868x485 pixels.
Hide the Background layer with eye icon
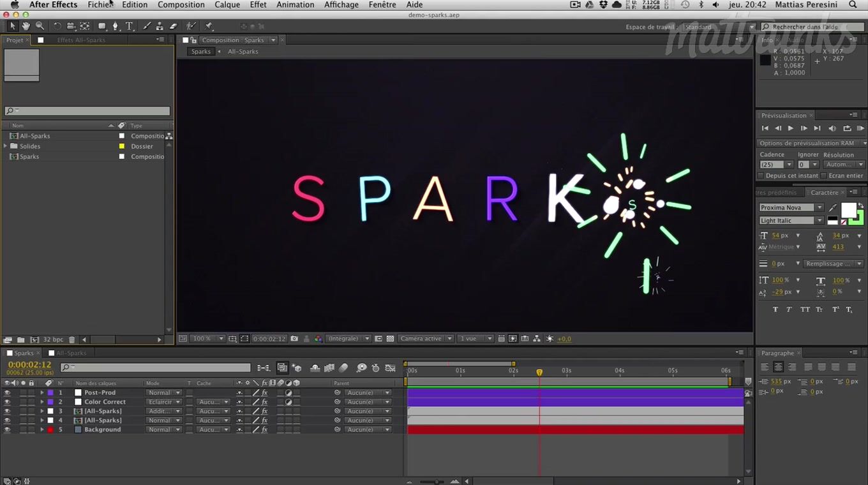[x=7, y=430]
